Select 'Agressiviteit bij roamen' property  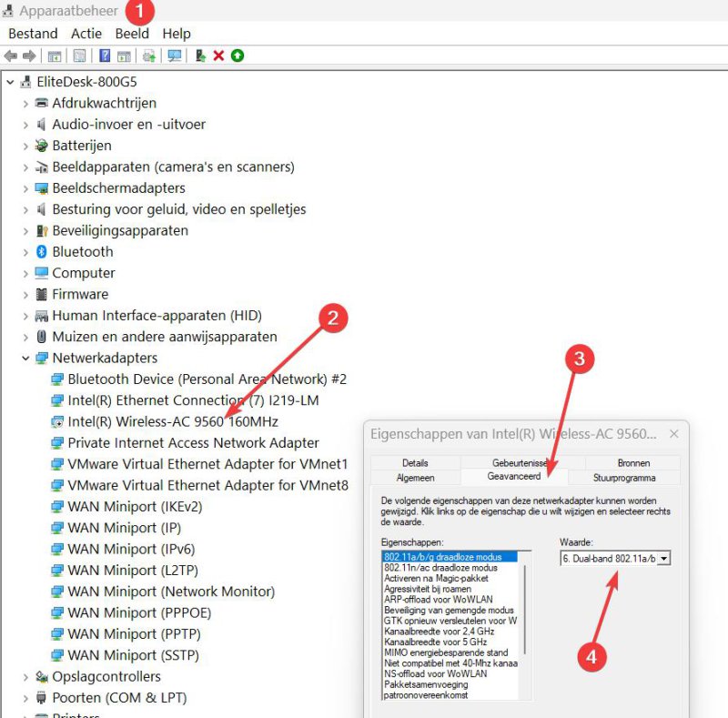(428, 589)
